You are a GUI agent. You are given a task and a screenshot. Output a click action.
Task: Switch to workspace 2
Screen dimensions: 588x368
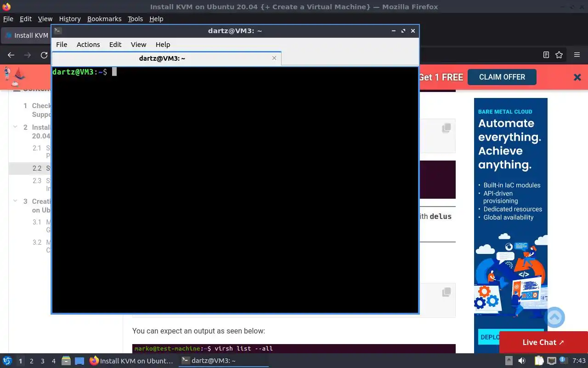(31, 361)
